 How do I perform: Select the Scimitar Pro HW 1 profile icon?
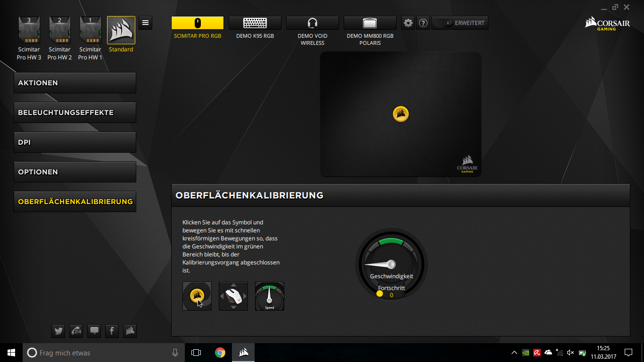click(90, 30)
